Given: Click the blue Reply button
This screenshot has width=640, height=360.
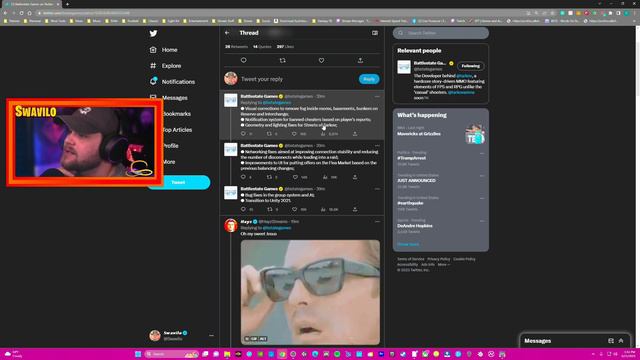Looking at the screenshot, I should tap(369, 79).
